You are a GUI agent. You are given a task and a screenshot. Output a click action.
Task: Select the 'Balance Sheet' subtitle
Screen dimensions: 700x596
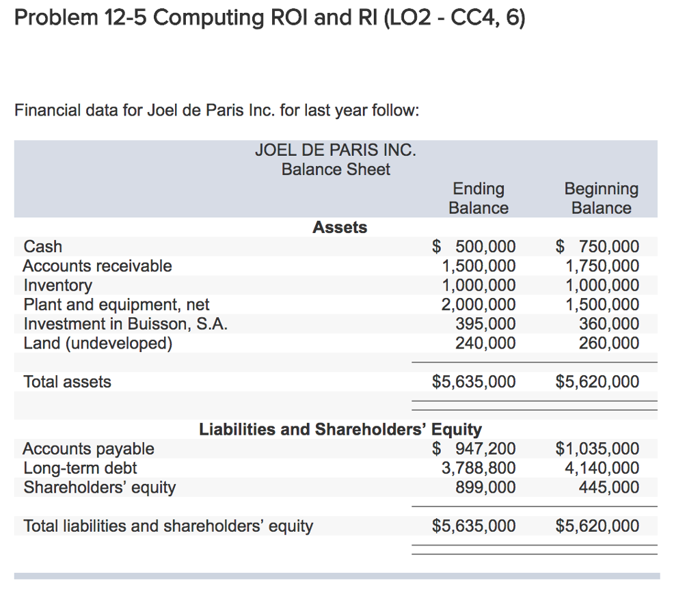(x=336, y=170)
